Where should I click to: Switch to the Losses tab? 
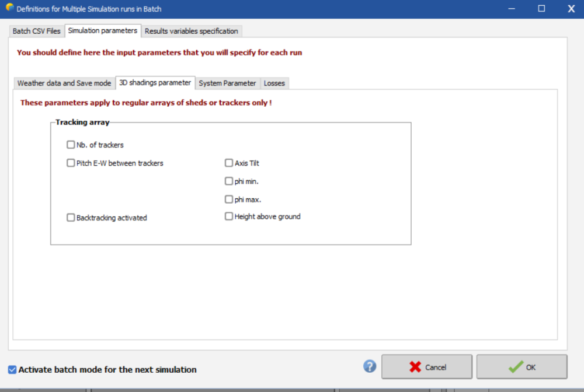pos(274,83)
